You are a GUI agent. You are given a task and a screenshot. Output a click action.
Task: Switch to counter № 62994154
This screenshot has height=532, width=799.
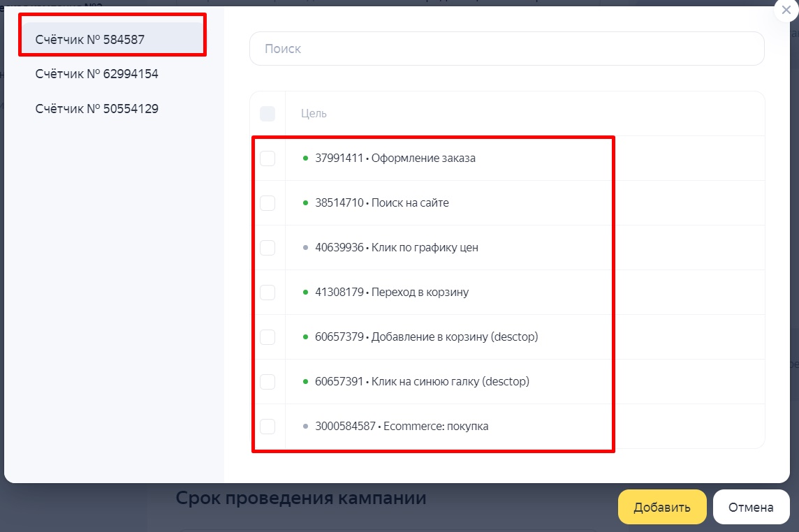[x=97, y=74]
